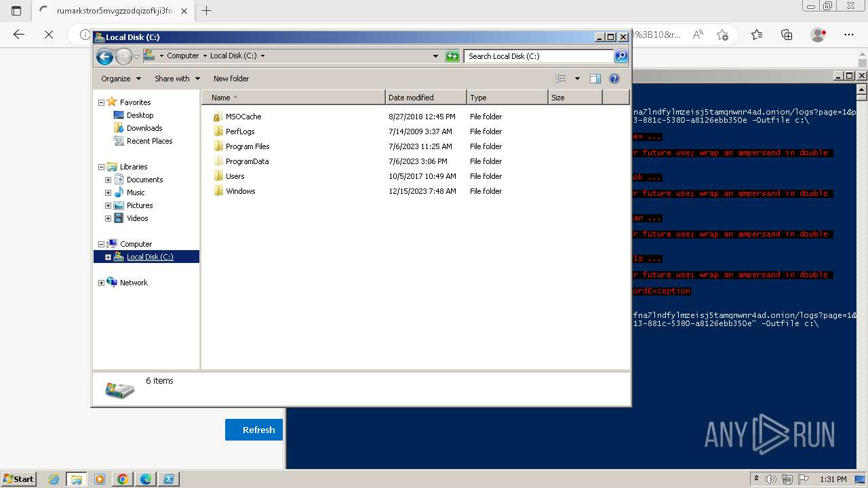Click the New folder button

click(231, 79)
